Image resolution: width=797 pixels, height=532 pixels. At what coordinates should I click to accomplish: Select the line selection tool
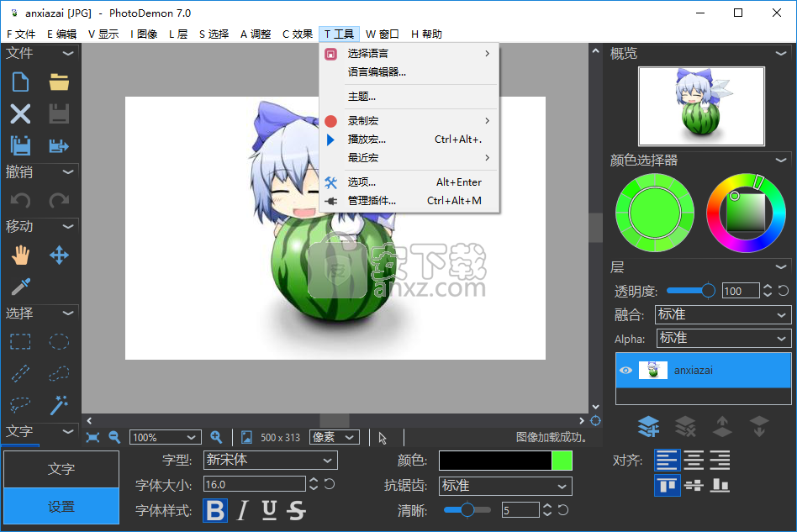[20, 373]
